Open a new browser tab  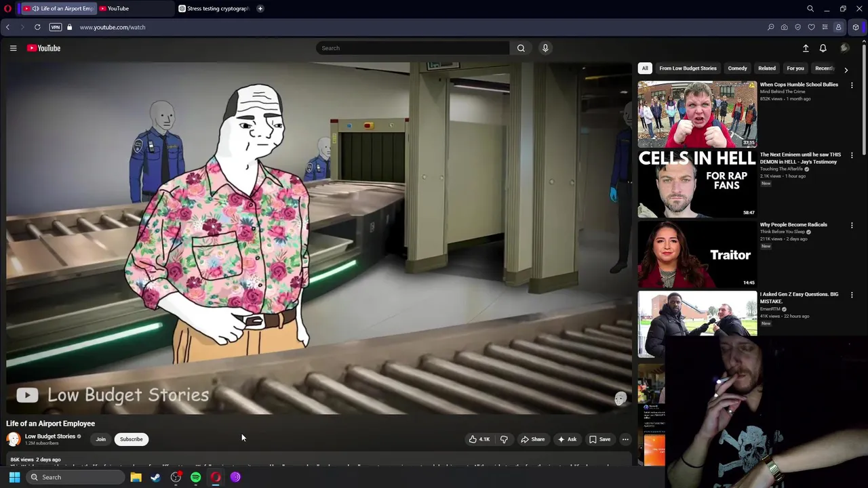click(x=260, y=9)
